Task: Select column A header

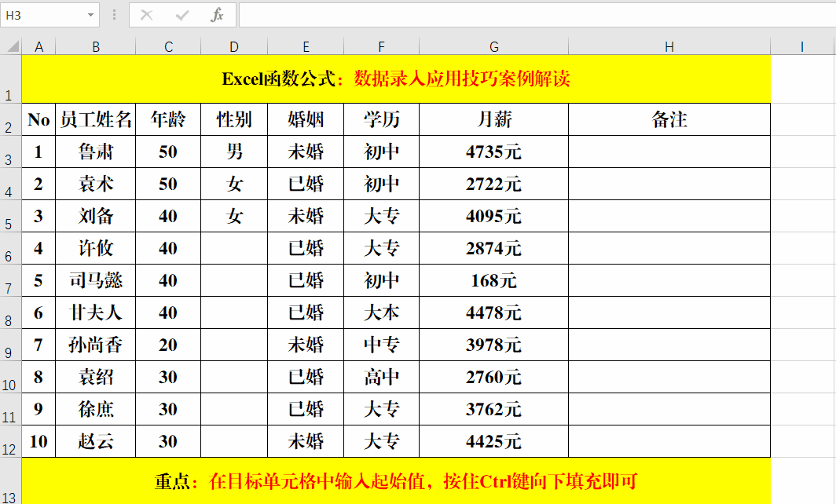Action: click(39, 47)
